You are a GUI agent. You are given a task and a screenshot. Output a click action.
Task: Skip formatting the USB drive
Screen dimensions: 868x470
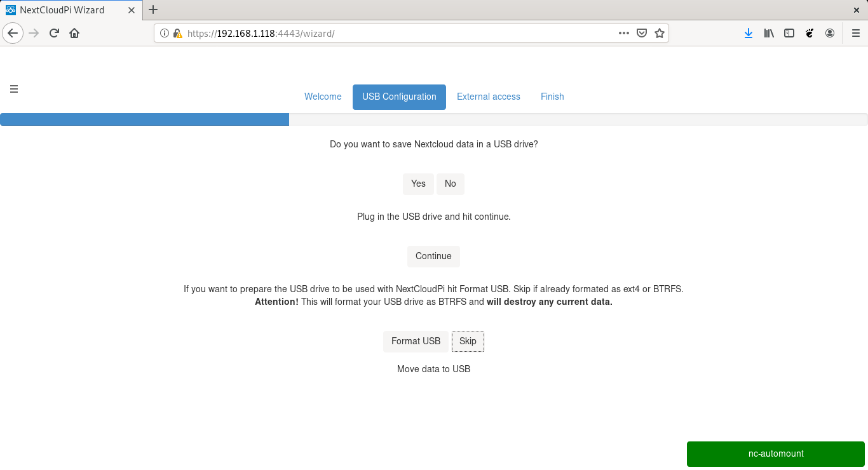pyautogui.click(x=468, y=341)
